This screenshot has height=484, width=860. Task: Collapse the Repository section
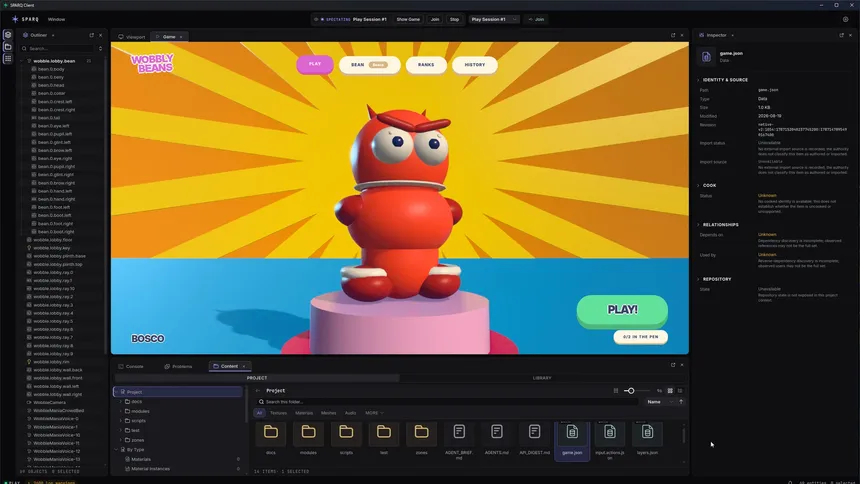click(698, 279)
